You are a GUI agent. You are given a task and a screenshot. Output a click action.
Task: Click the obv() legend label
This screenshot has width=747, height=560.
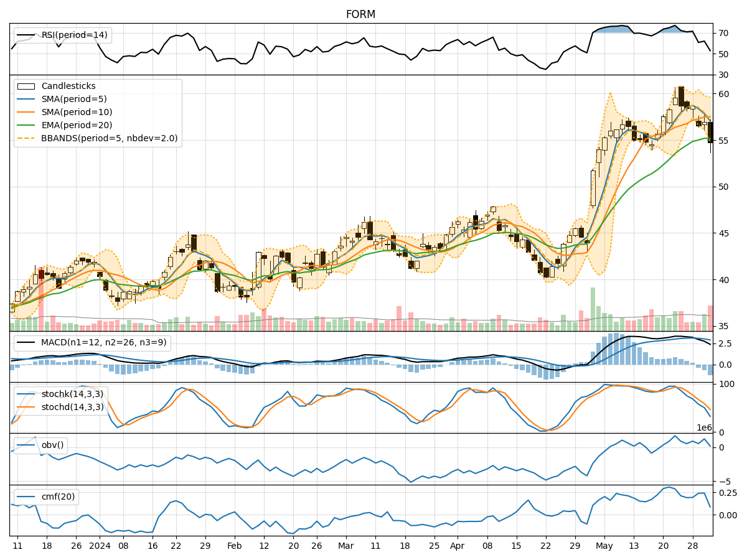(52, 445)
